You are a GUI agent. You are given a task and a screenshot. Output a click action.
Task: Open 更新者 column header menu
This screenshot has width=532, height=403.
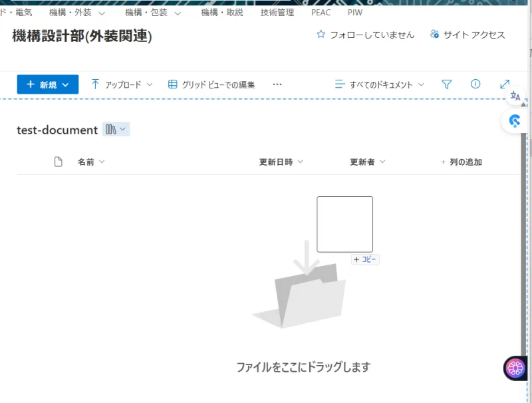pyautogui.click(x=368, y=162)
